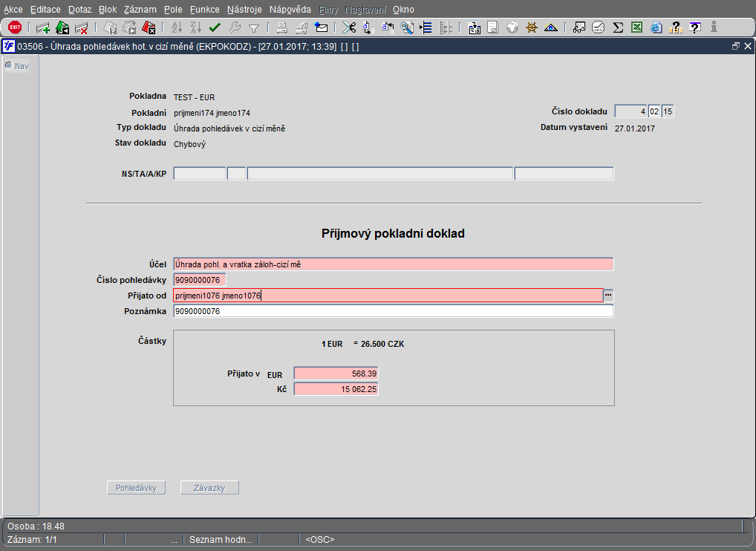Click the blue eye pyramid icon
756x551 pixels.
tap(550, 28)
